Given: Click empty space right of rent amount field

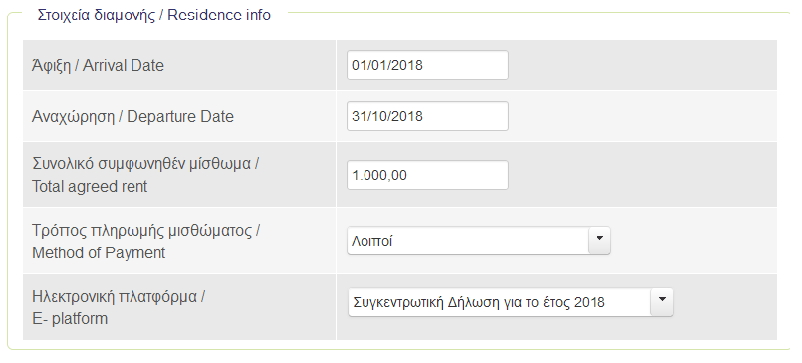Looking at the screenshot, I should coord(642,175).
